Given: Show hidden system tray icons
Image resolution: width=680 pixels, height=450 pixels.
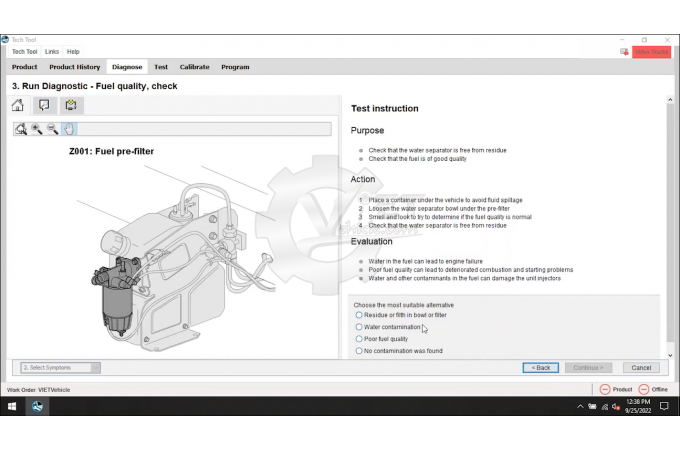Looking at the screenshot, I should pos(581,407).
